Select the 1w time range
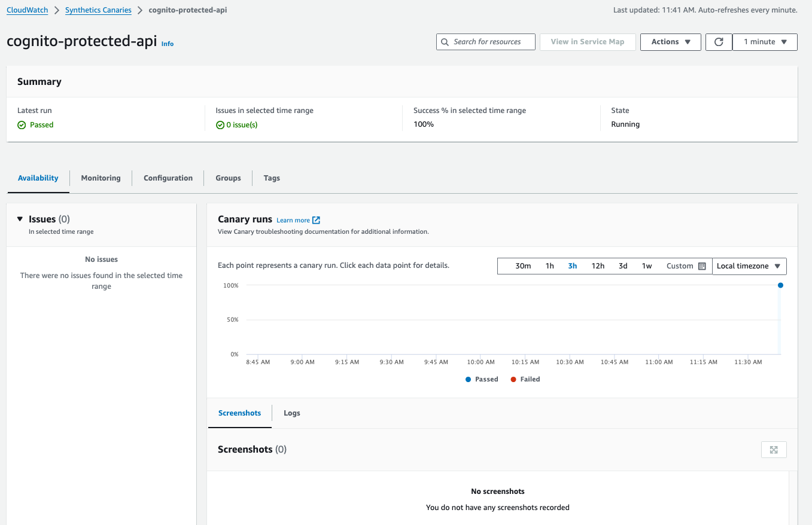Viewport: 812px width, 525px height. [x=647, y=265]
